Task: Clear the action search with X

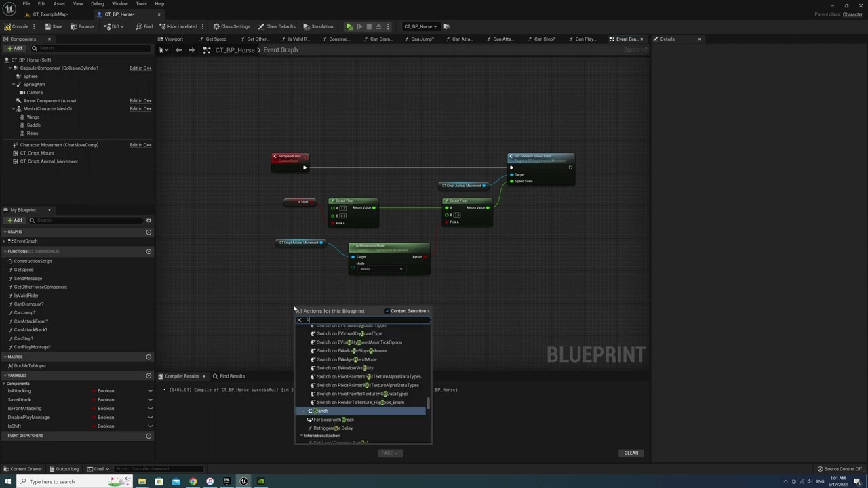Action: (x=299, y=320)
